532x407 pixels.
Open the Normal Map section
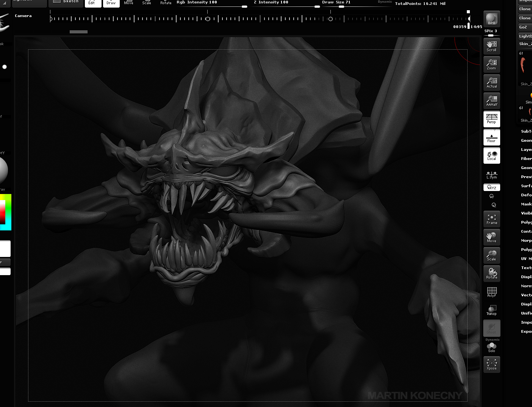pos(526,286)
